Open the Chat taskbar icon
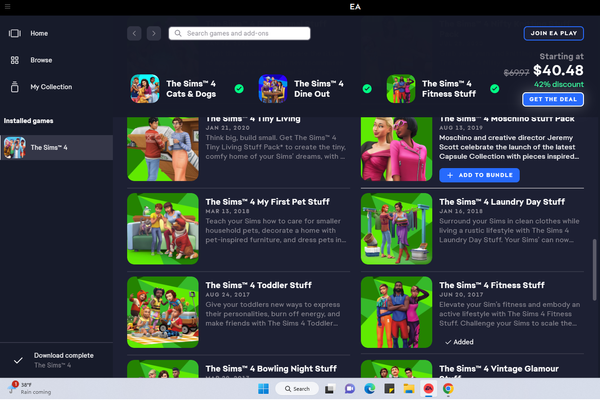600x400 pixels. tap(349, 389)
